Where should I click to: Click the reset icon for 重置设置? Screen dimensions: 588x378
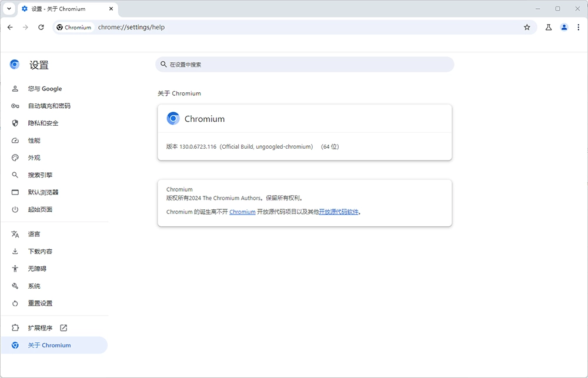coord(15,303)
